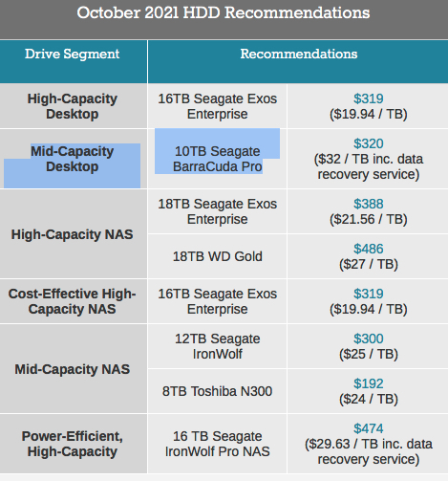The height and width of the screenshot is (481, 448).
Task: Select the "Cost-Effective High-Capacity NAS" cell
Action: pos(73,301)
